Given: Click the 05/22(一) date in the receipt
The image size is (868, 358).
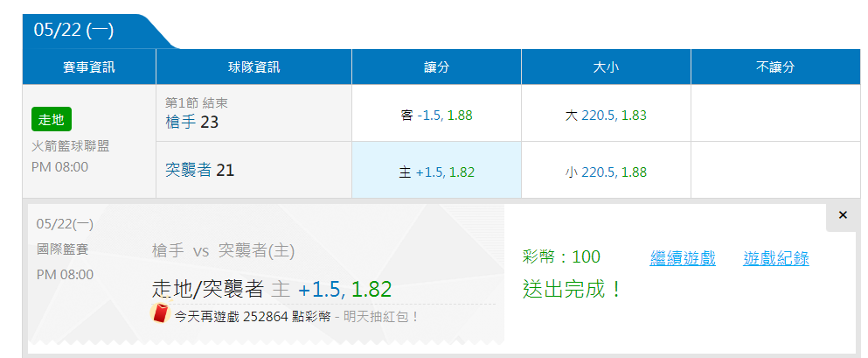Looking at the screenshot, I should pos(65,224).
